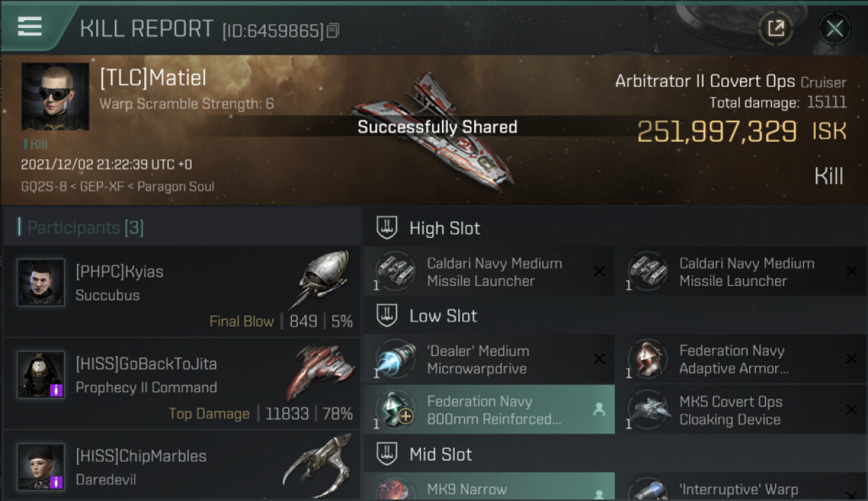Image resolution: width=868 pixels, height=501 pixels.
Task: Open participant [HISS]GoBackToJita entry
Action: point(182,383)
